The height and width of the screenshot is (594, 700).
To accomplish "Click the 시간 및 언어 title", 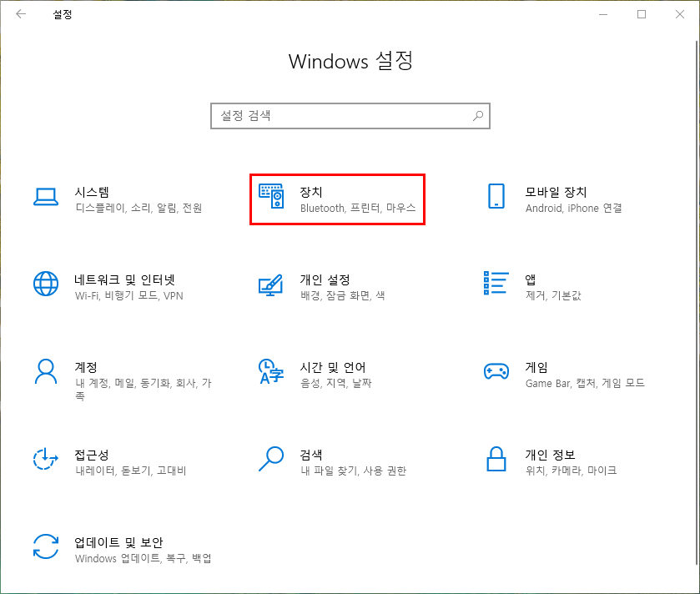I will tap(333, 367).
